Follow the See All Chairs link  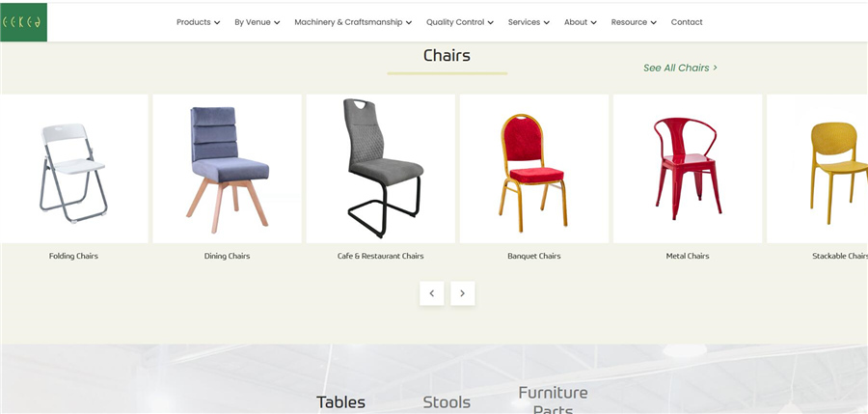[x=680, y=68]
